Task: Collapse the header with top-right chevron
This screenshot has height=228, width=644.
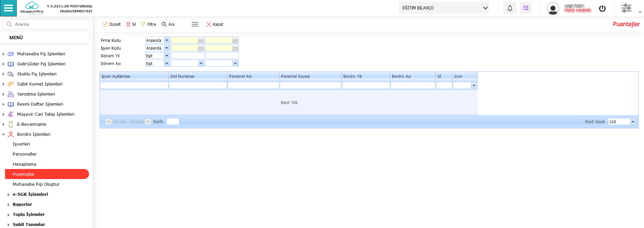Action: tap(640, 12)
